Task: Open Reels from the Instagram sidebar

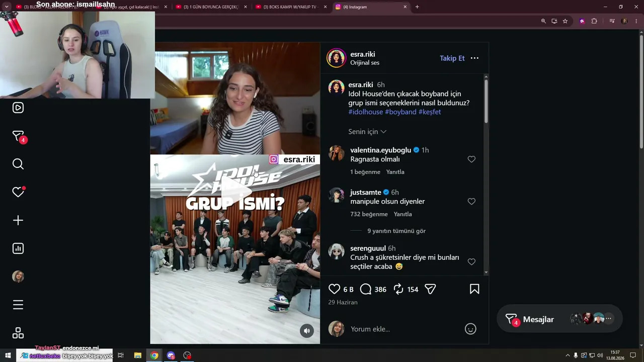Action: pos(18,108)
